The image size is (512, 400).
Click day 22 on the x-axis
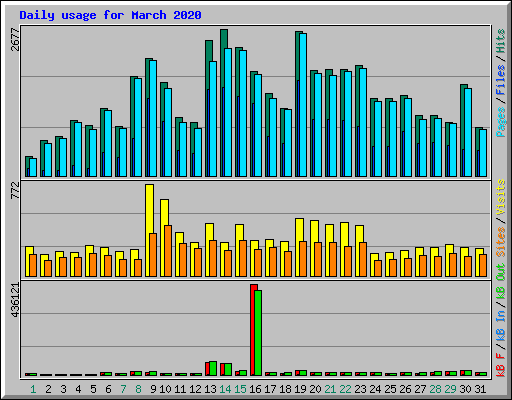(x=345, y=389)
